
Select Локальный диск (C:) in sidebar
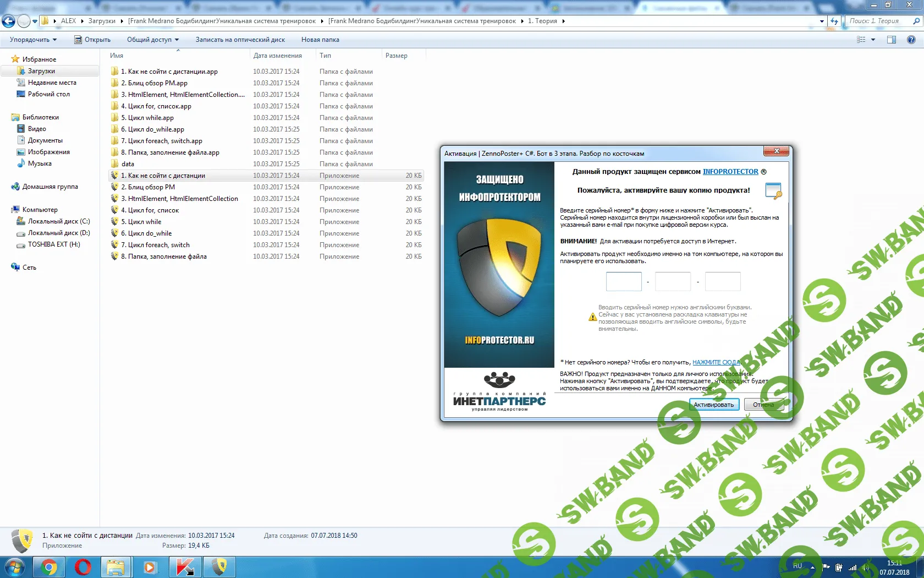point(58,221)
